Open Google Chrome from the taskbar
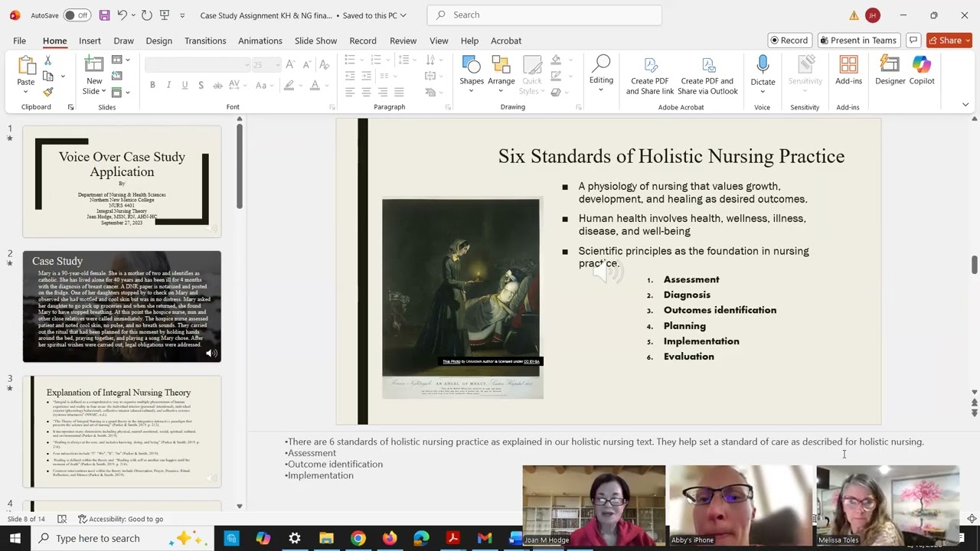The height and width of the screenshot is (551, 980). (358, 538)
